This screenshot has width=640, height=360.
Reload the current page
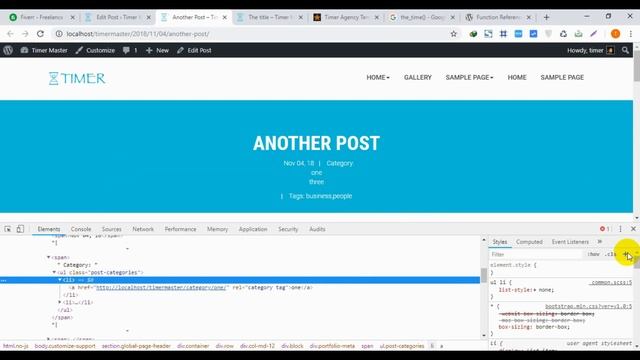[40, 34]
